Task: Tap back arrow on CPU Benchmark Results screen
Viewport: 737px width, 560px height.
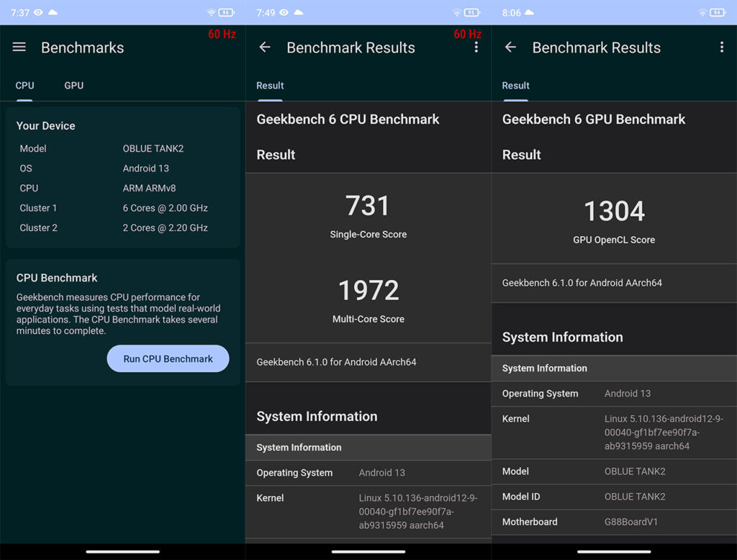Action: click(x=265, y=47)
